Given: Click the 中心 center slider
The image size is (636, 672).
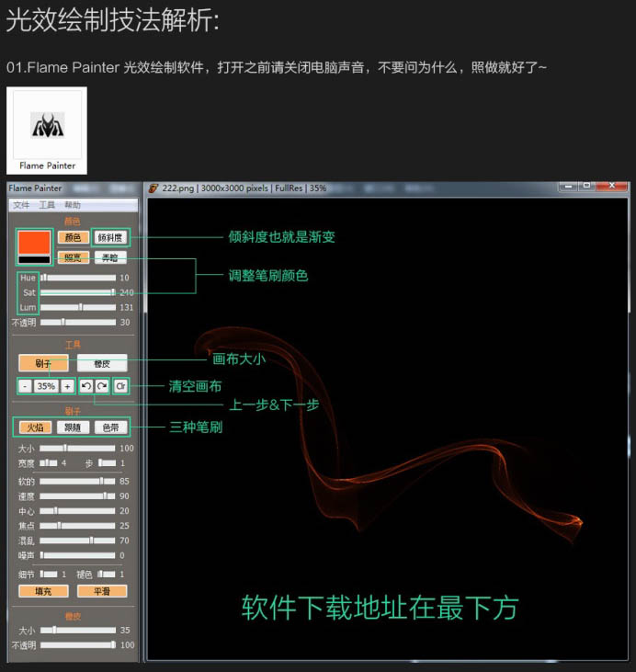Looking at the screenshot, I should 77,511.
